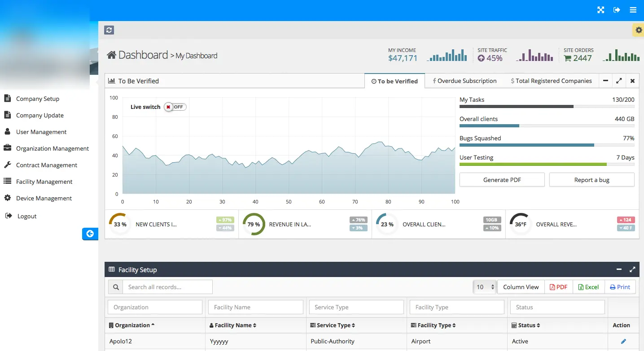Collapse the sidebar using the blue arrow icon
Image resolution: width=644 pixels, height=351 pixels.
[x=90, y=234]
